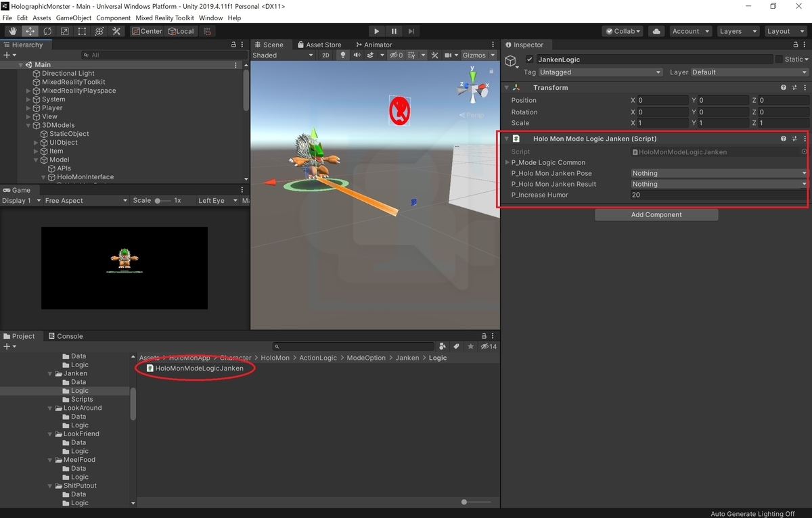Toggle the Scene grid visibility icon
The image size is (812, 518).
(x=412, y=55)
